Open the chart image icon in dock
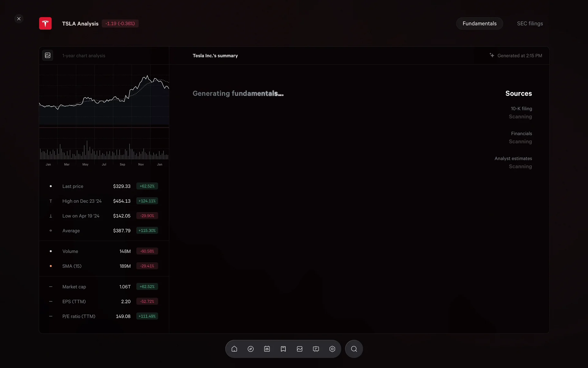This screenshot has height=368, width=588. coord(300,349)
